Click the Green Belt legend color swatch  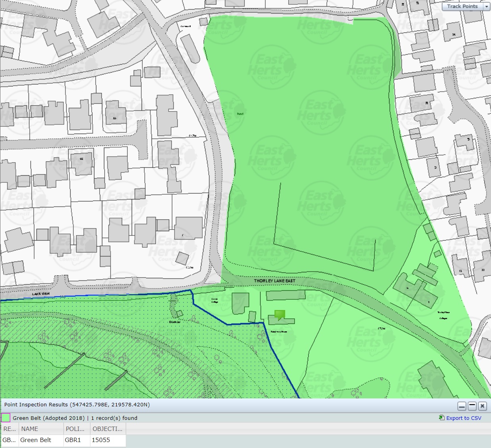6,418
